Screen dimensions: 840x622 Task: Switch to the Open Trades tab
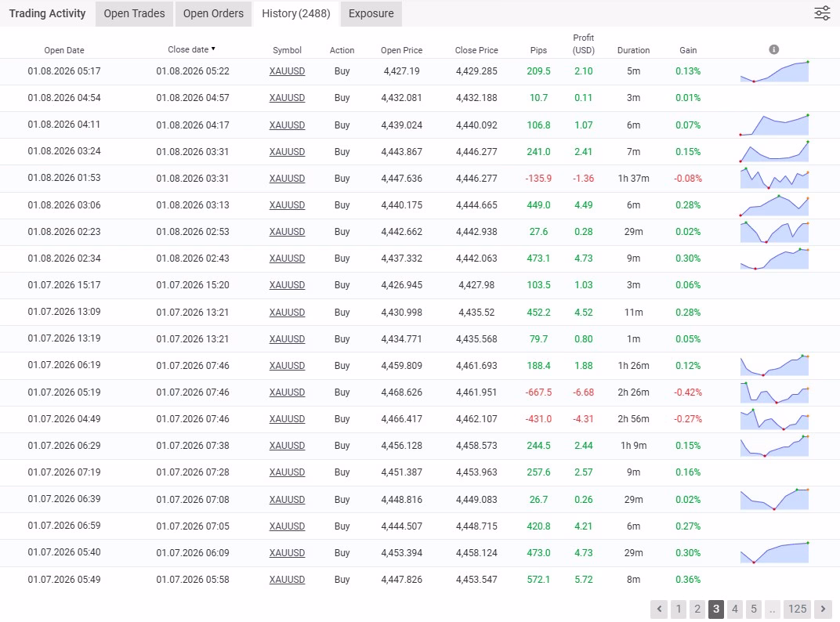tap(134, 13)
